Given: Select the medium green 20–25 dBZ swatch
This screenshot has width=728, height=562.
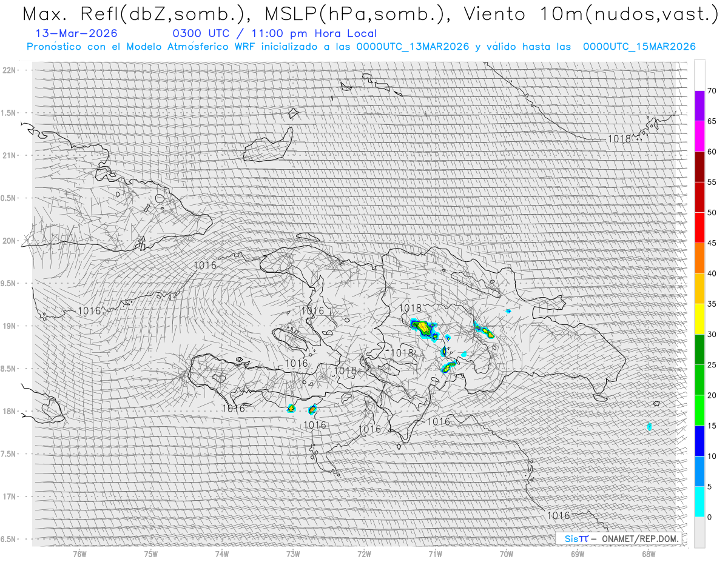Looking at the screenshot, I should [699, 380].
